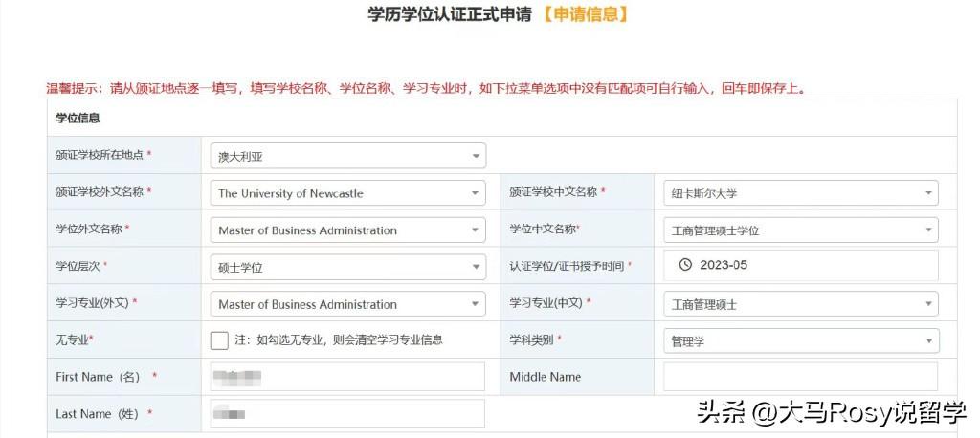
Task: Open the 学位外文名称 dropdown arrow
Action: point(476,230)
